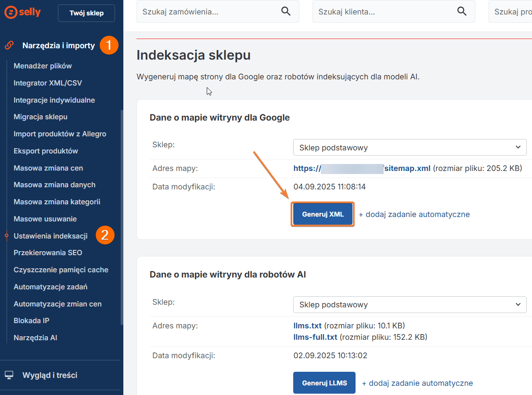Viewport: 532px width, 395px height.
Task: Add automatic task next to Generuj XML
Action: point(414,214)
